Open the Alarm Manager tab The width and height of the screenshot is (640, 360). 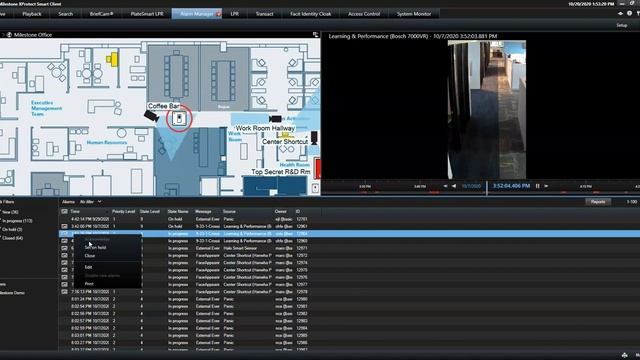(x=197, y=14)
